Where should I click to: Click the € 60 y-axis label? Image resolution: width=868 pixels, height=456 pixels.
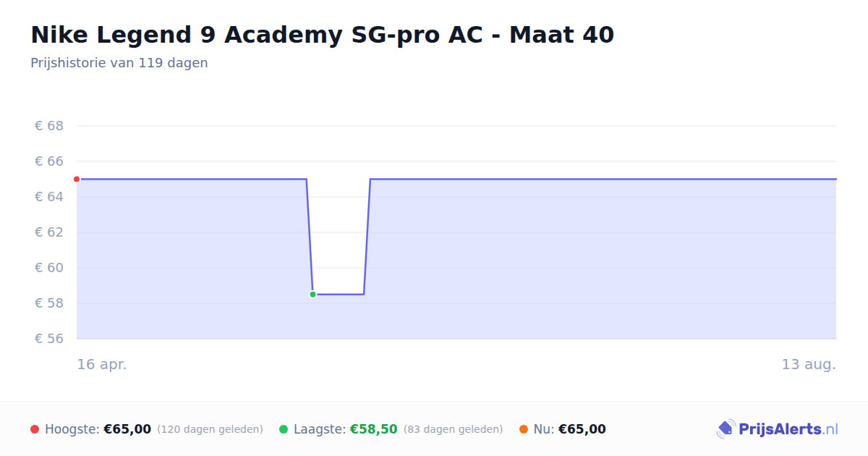pyautogui.click(x=49, y=268)
